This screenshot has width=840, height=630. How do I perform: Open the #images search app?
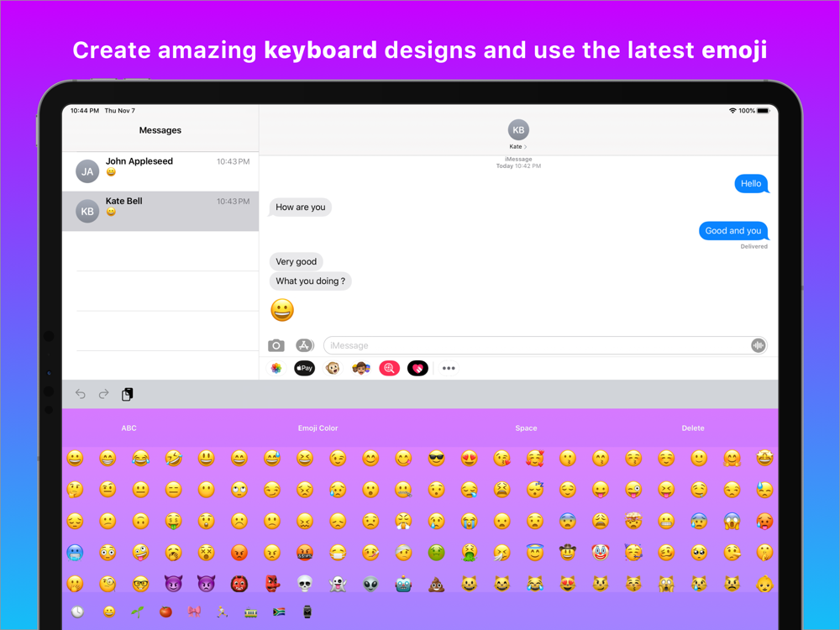click(390, 368)
